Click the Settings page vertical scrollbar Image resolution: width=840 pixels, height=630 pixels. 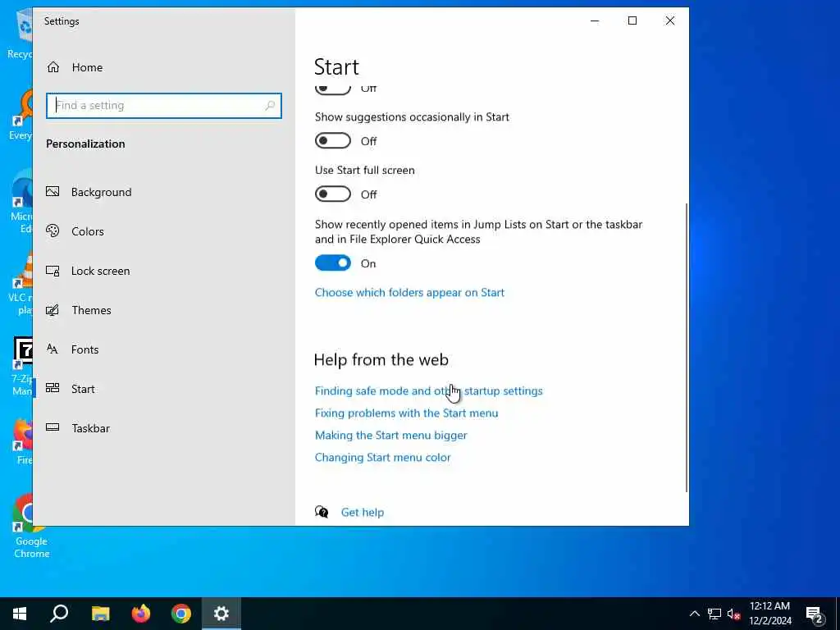(x=687, y=348)
